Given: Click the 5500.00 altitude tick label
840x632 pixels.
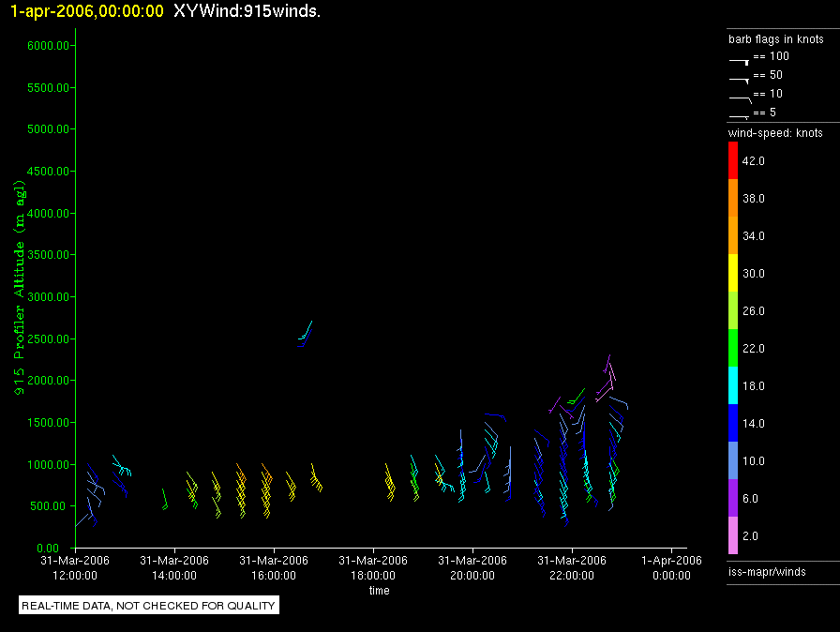Looking at the screenshot, I should (49, 88).
